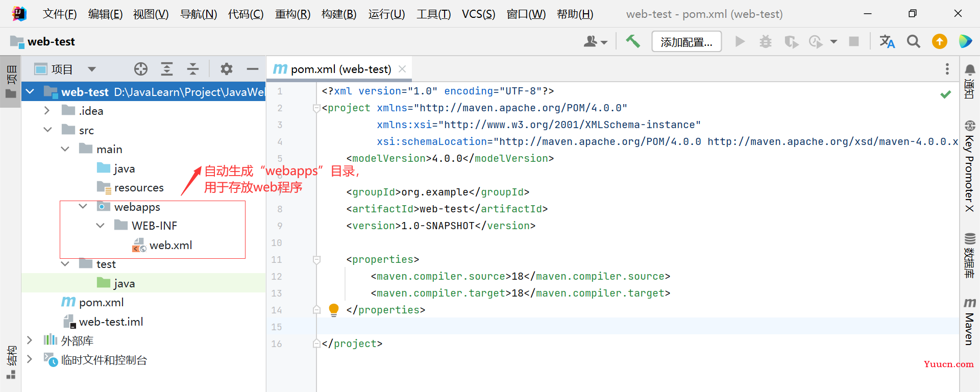This screenshot has height=392, width=980.
Task: Click editor line 15 empty line
Action: (637, 327)
